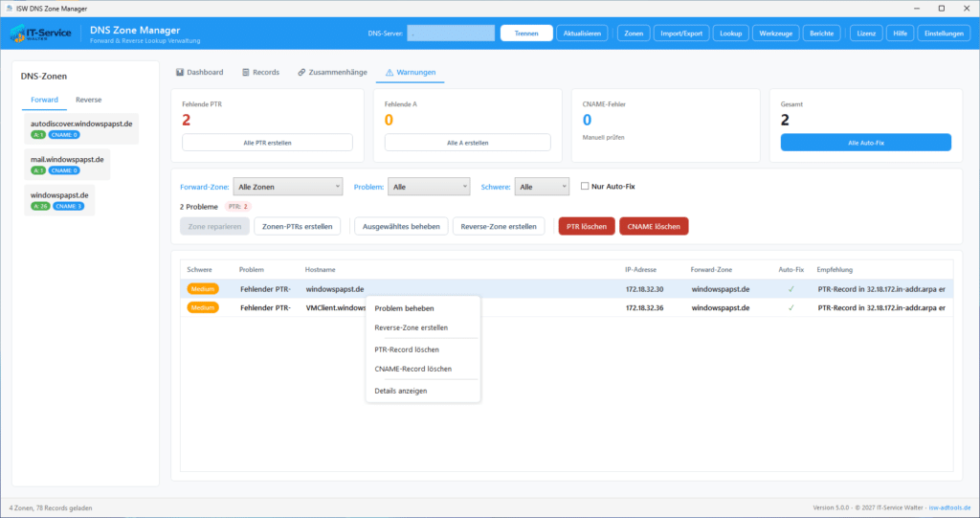Open the Lizenz button
The height and width of the screenshot is (518, 980).
coord(866,34)
